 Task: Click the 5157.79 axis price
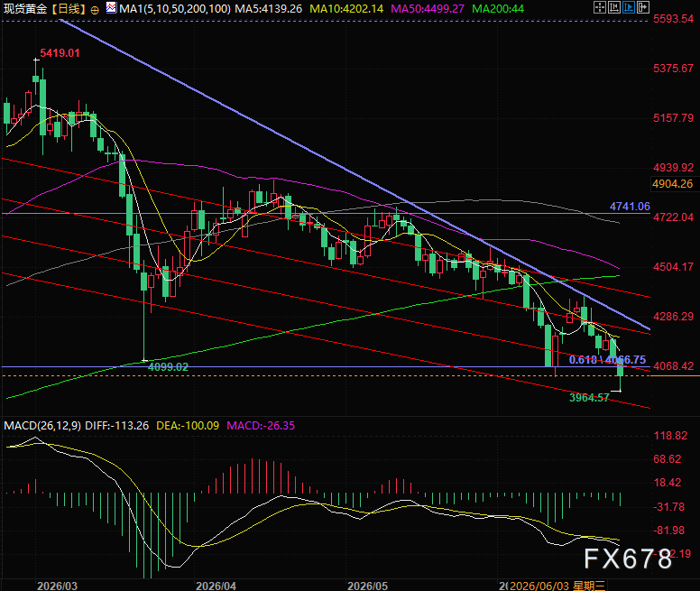[674, 118]
